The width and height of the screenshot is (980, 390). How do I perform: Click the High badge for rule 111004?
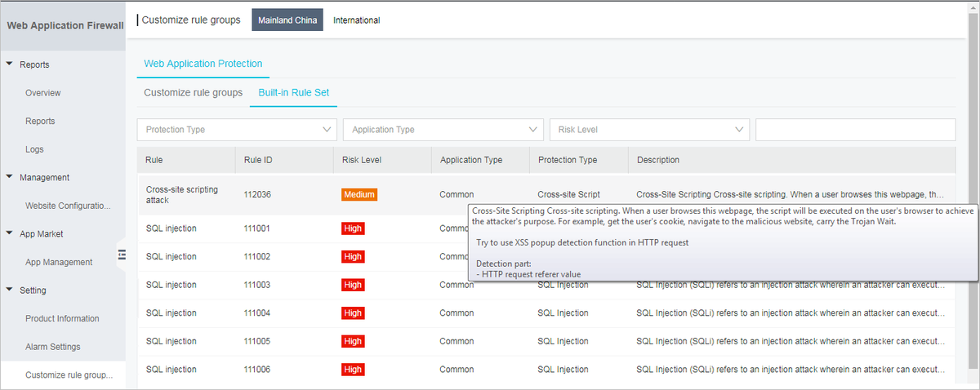pos(353,312)
